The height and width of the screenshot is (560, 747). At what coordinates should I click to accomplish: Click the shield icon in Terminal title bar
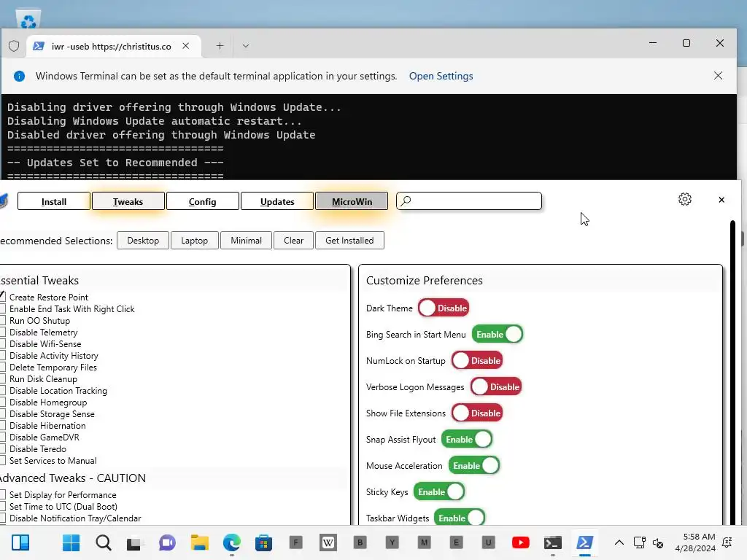tap(14, 46)
